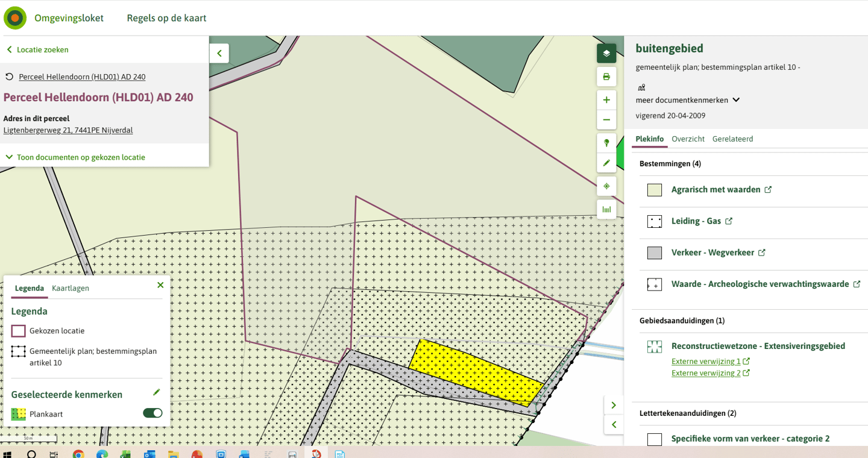The width and height of the screenshot is (868, 458).
Task: Open the measure ruler tool
Action: (x=606, y=210)
